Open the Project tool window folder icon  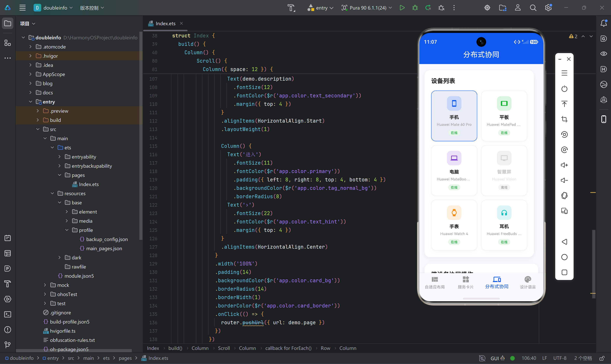click(x=8, y=23)
